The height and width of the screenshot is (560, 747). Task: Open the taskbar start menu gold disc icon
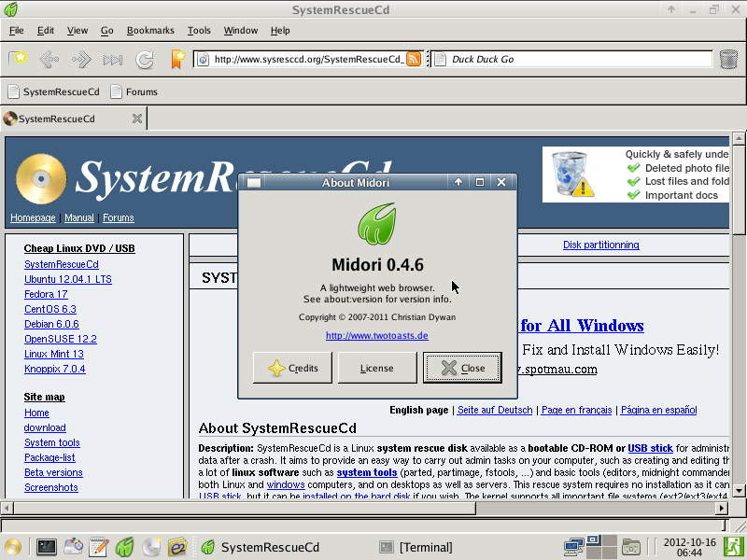click(x=13, y=547)
